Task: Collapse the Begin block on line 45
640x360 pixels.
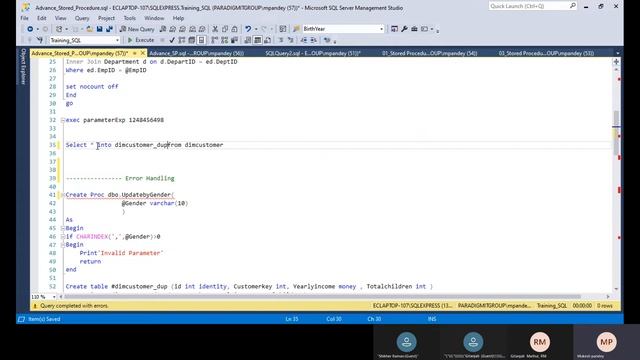Action: pyautogui.click(x=62, y=229)
